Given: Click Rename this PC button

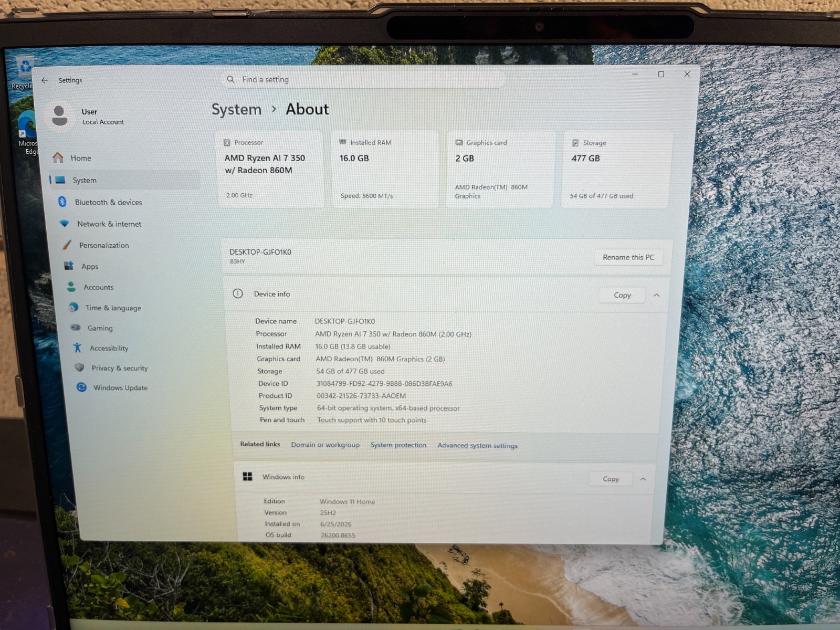Looking at the screenshot, I should 628,257.
